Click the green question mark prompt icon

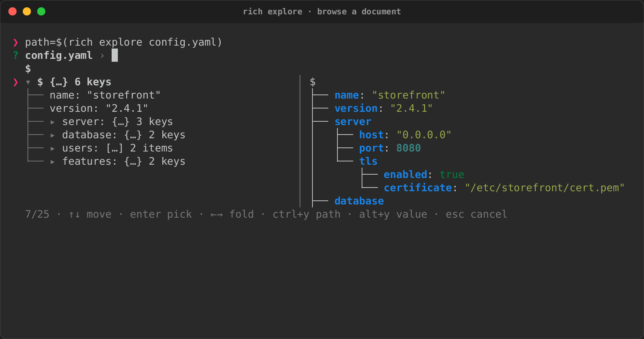pyautogui.click(x=15, y=56)
